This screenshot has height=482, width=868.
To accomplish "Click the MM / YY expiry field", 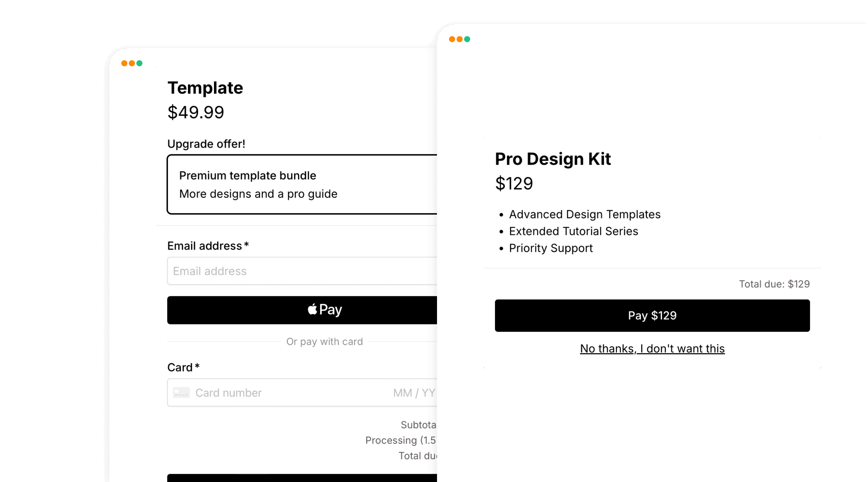I will pyautogui.click(x=414, y=393).
